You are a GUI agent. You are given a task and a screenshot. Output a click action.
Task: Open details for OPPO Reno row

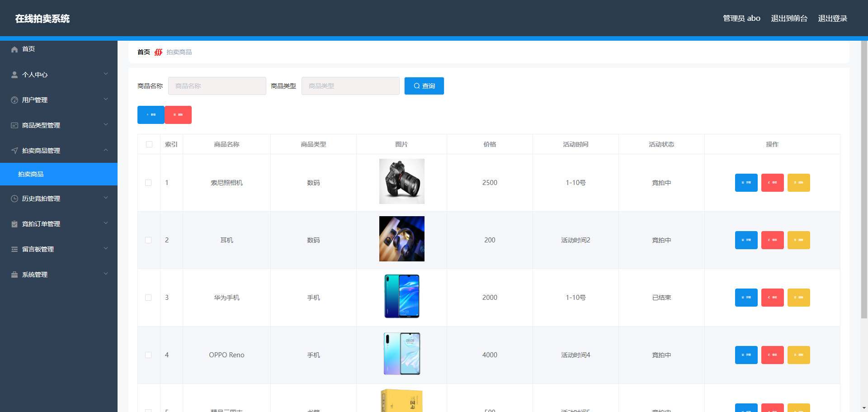click(x=746, y=355)
